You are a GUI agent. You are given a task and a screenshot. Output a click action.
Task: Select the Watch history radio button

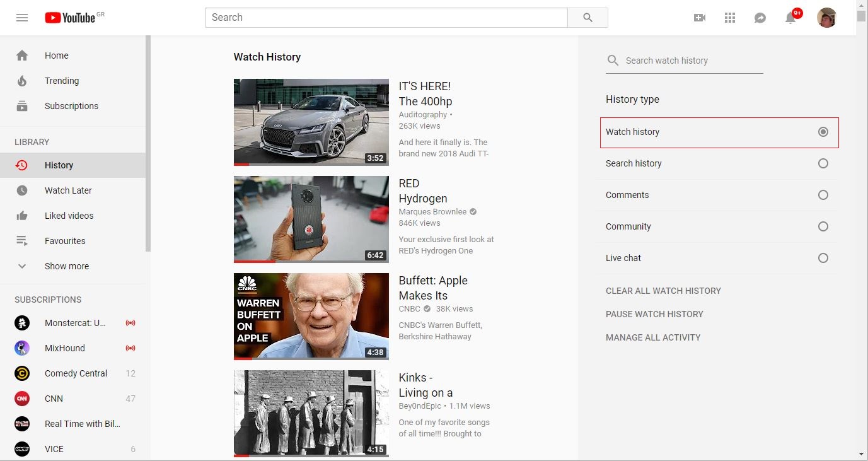tap(823, 132)
